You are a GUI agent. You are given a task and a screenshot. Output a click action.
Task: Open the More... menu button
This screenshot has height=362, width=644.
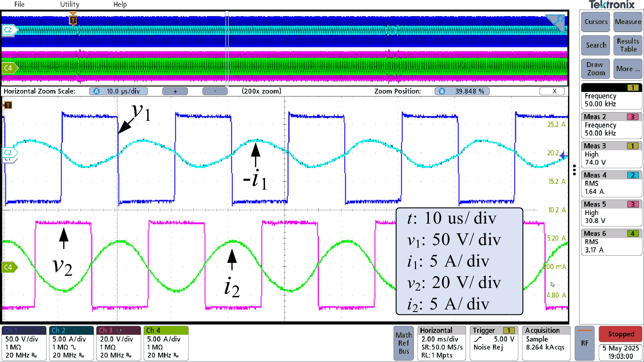(628, 69)
